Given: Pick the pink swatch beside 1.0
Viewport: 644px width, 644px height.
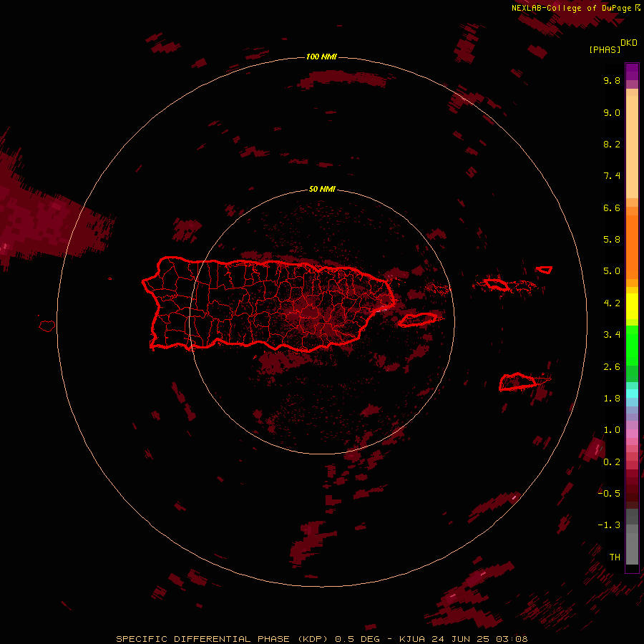Looking at the screenshot, I should coord(632,434).
